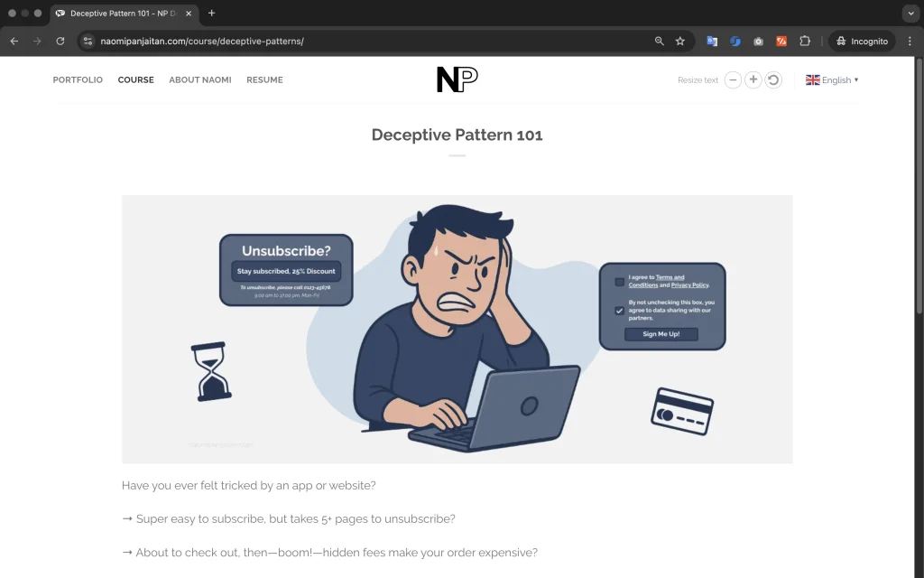Click the address bar URL field
The image size is (924, 578).
coord(361,42)
